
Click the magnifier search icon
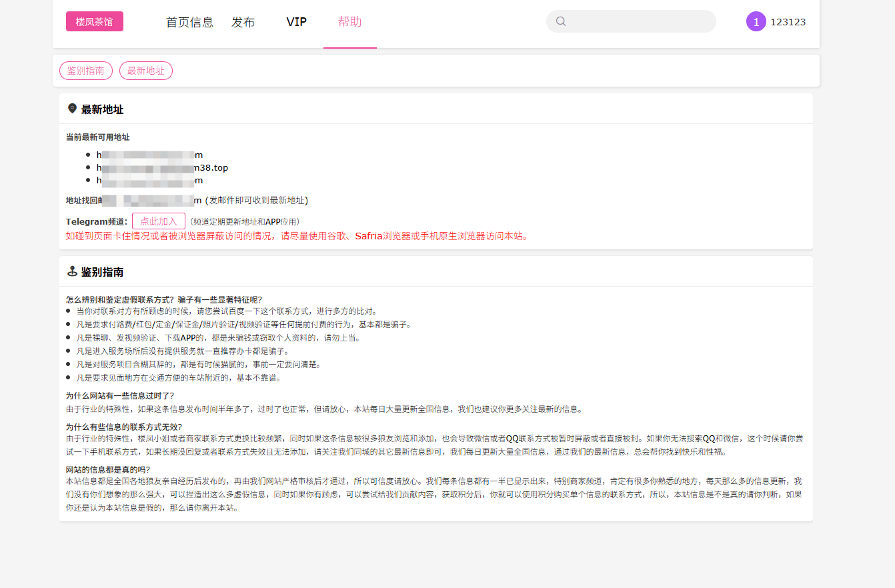pos(561,21)
